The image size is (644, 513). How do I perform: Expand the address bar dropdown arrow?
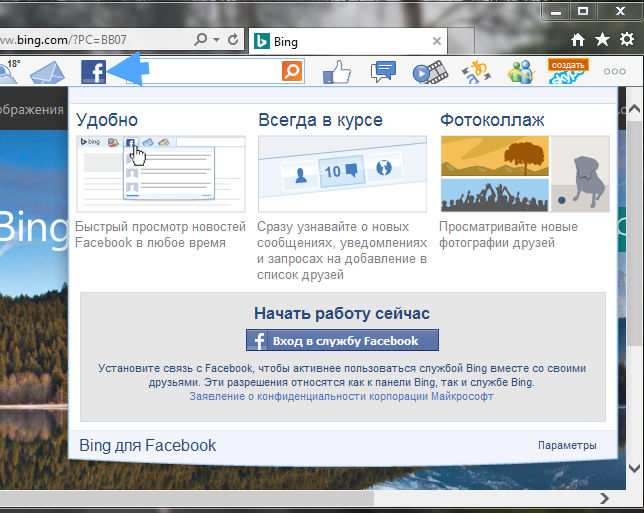tap(216, 39)
